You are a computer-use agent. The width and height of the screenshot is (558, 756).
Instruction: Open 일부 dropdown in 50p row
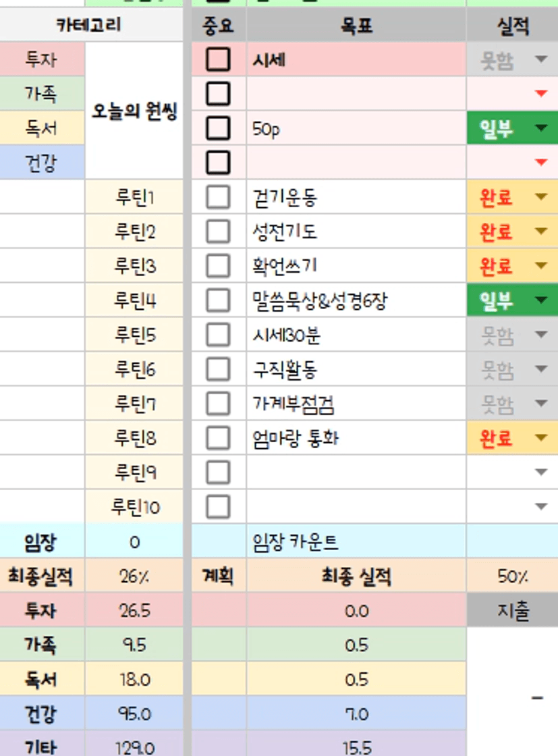coord(540,128)
